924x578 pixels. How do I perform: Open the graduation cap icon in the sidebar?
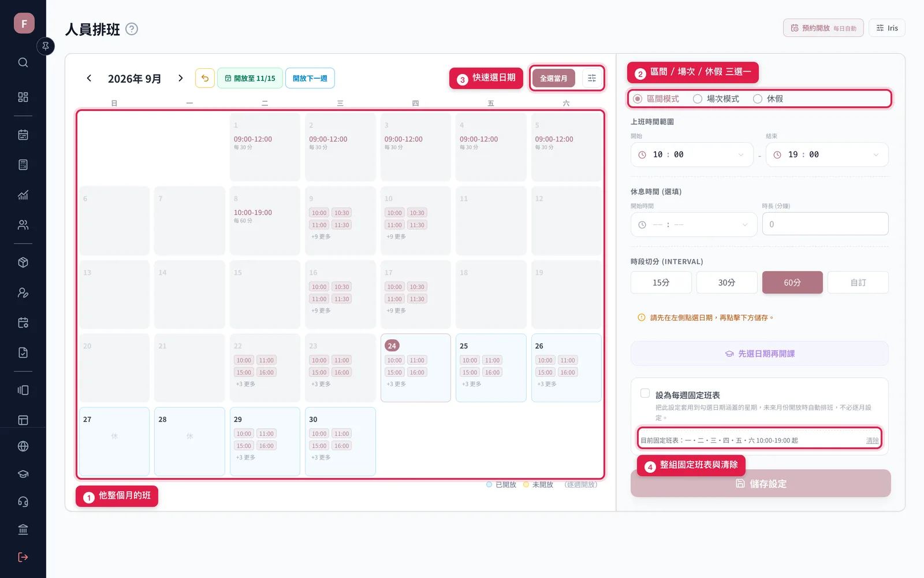[x=23, y=474]
